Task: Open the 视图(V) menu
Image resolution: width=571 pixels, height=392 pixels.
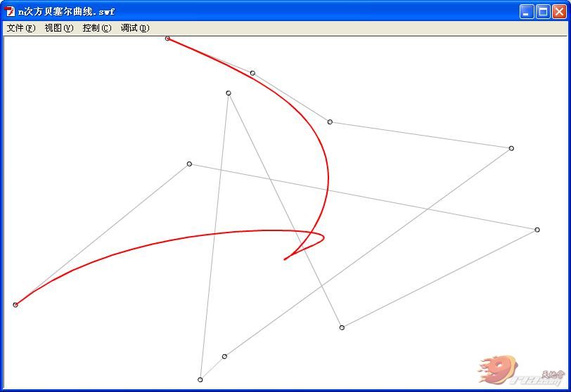Action: 59,28
